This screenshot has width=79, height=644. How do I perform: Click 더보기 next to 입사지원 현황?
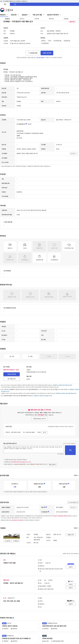coord(76,476)
